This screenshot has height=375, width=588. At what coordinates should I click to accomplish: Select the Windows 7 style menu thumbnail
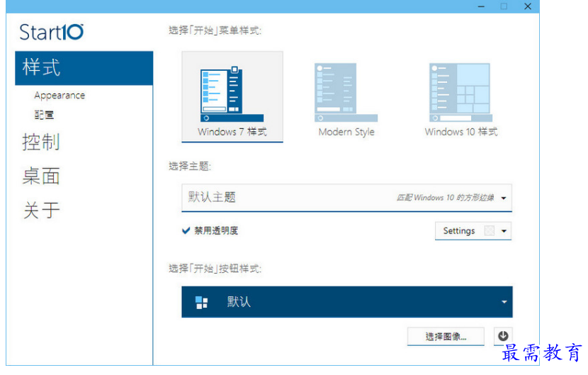pyautogui.click(x=232, y=97)
